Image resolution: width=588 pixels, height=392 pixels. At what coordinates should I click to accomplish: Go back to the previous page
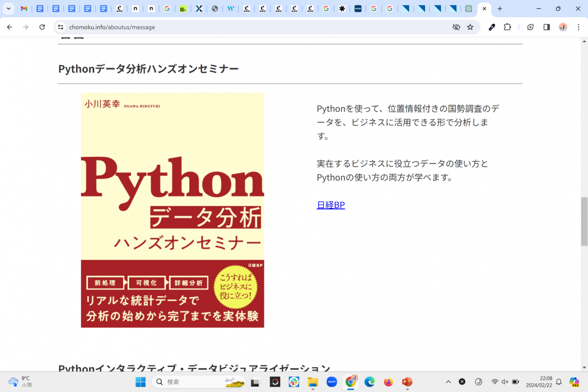[10, 27]
